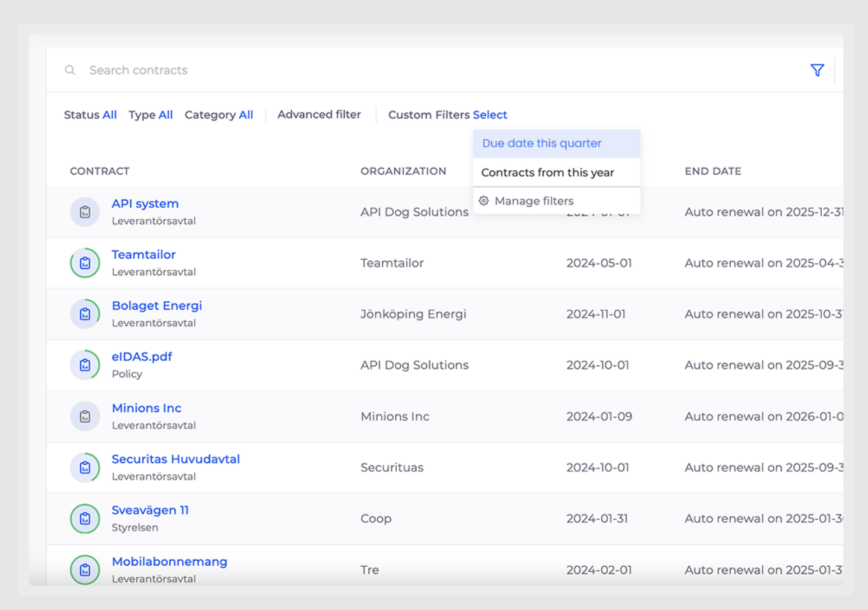Viewport: 868px width, 610px height.
Task: Click the date 2024-01-09
Action: coord(599,417)
